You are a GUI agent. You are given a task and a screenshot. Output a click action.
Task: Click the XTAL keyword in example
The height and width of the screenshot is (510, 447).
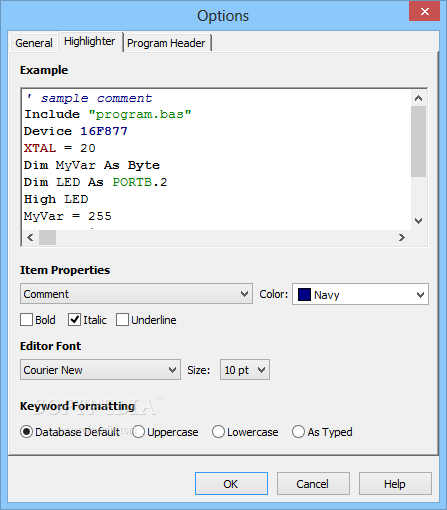point(40,148)
